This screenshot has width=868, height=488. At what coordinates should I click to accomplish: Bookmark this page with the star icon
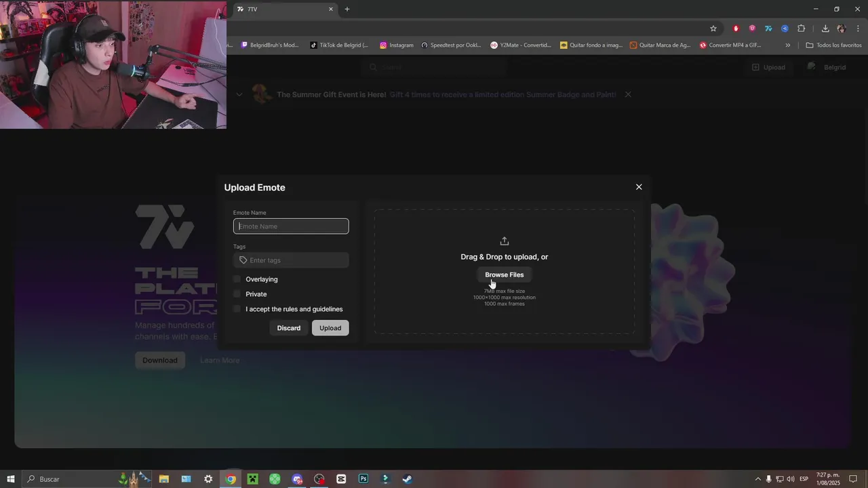[x=713, y=28]
